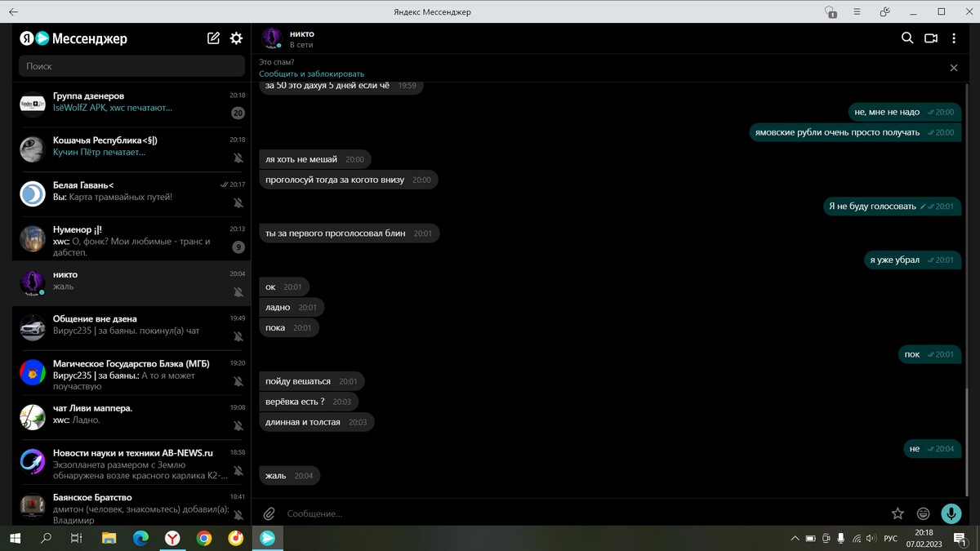980x551 pixels.
Task: Open messenger settings gear icon
Action: click(236, 38)
